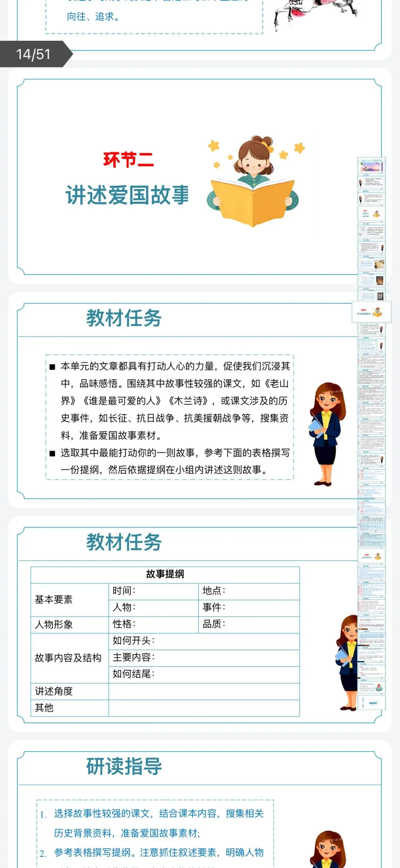Tap the 向往、追求。 text at top

[93, 17]
